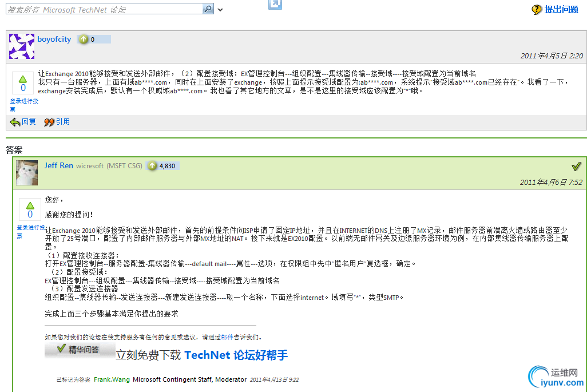This screenshot has height=392, width=587.
Task: Click the vote count 0 on boyofcity's post
Action: pos(23,88)
